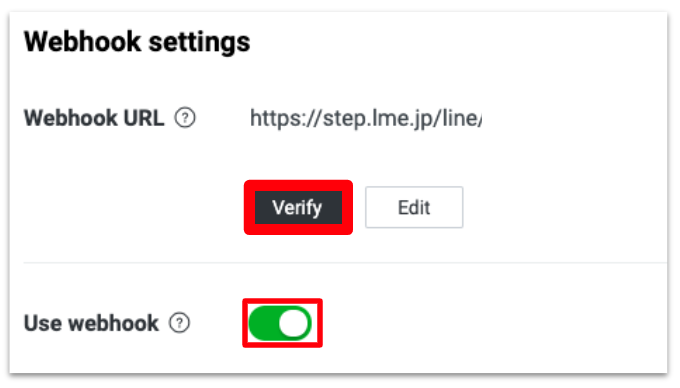Show help for the Webhook URL field
This screenshot has height=388, width=680.
[x=185, y=118]
